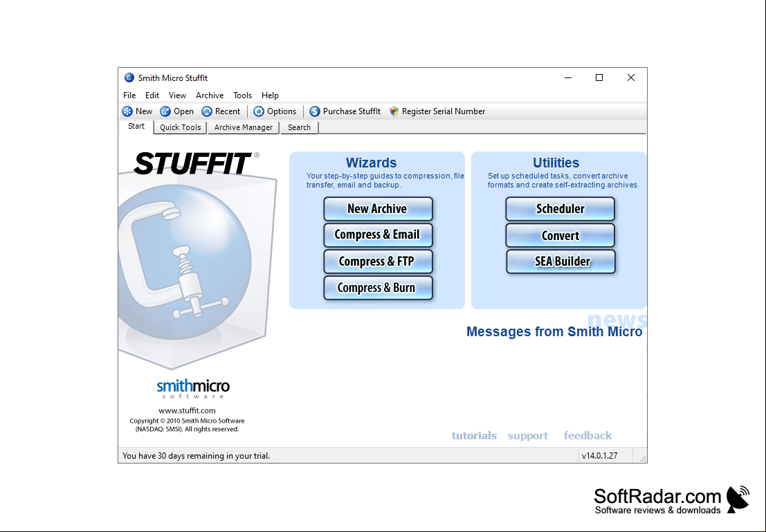Click the smithmicro software logo
Viewport: 766px width, 532px height.
[193, 388]
